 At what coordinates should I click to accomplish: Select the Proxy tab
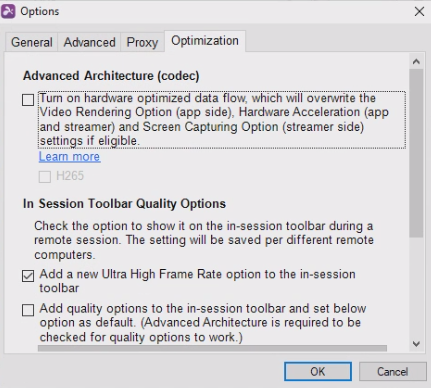click(x=142, y=42)
